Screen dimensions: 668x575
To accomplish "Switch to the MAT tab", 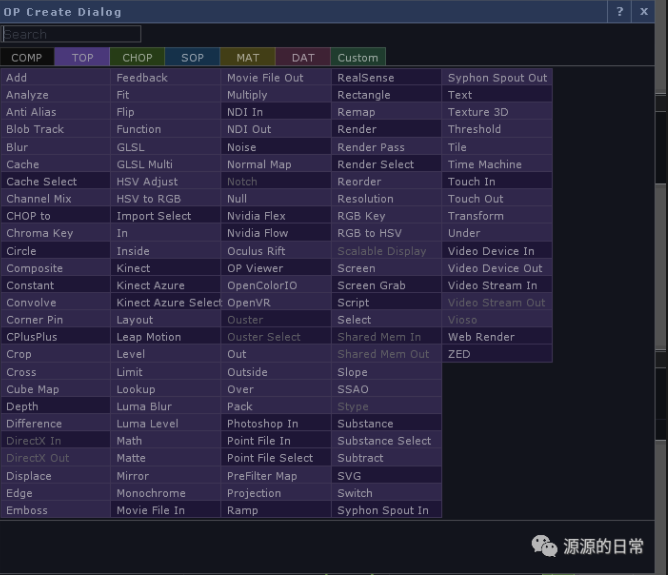I will pyautogui.click(x=248, y=58).
